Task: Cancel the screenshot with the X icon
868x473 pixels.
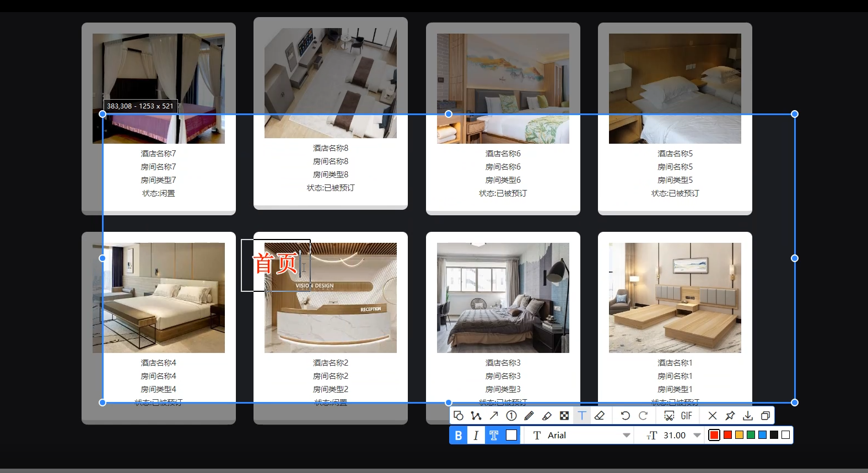Action: point(713,416)
